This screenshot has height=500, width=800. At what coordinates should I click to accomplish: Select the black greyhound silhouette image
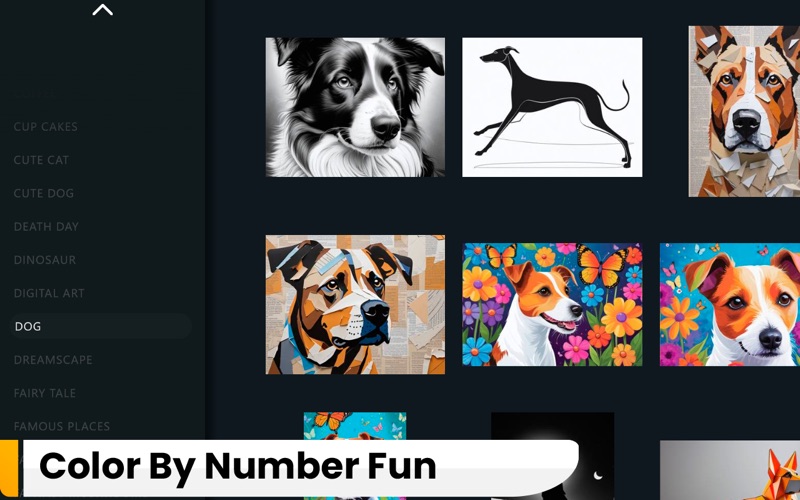[552, 107]
